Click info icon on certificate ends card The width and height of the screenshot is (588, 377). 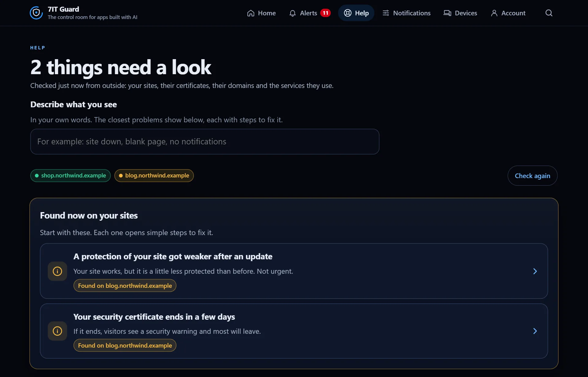tap(57, 331)
